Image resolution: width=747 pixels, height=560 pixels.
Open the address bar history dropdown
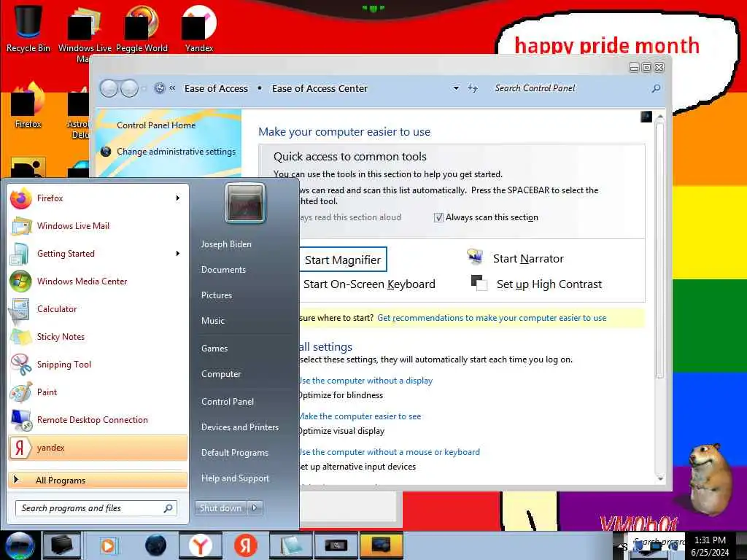456,88
